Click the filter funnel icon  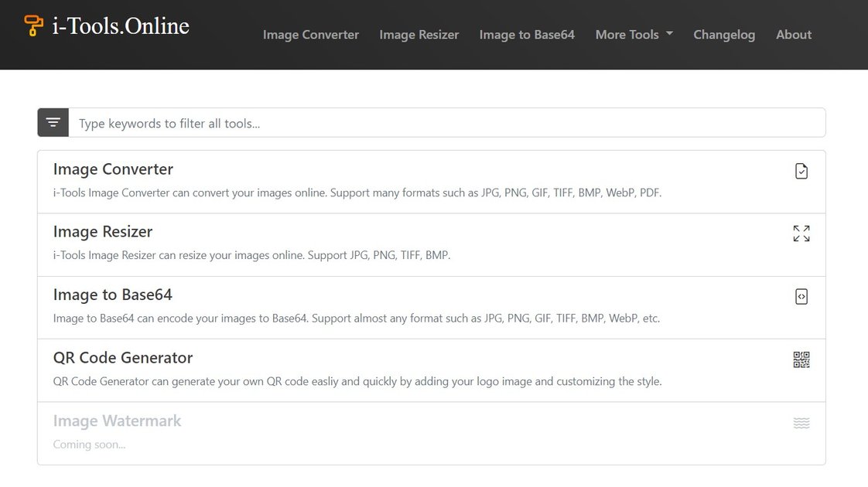[53, 122]
